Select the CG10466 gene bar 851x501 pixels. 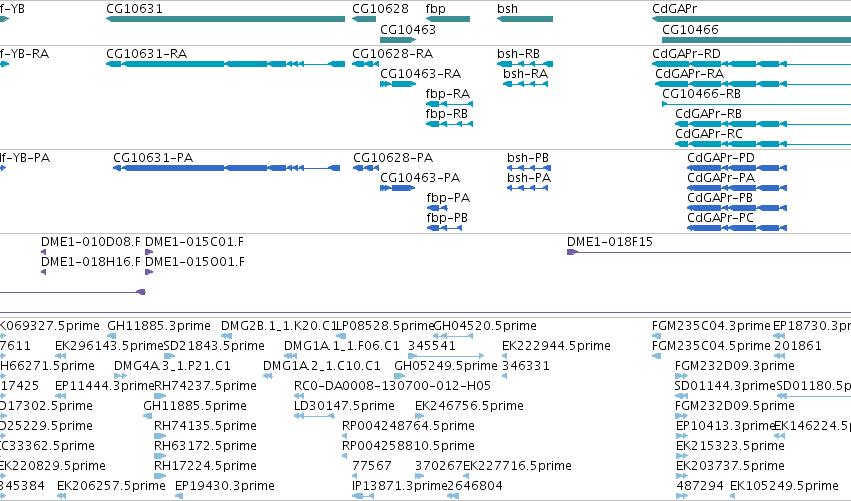tap(757, 40)
